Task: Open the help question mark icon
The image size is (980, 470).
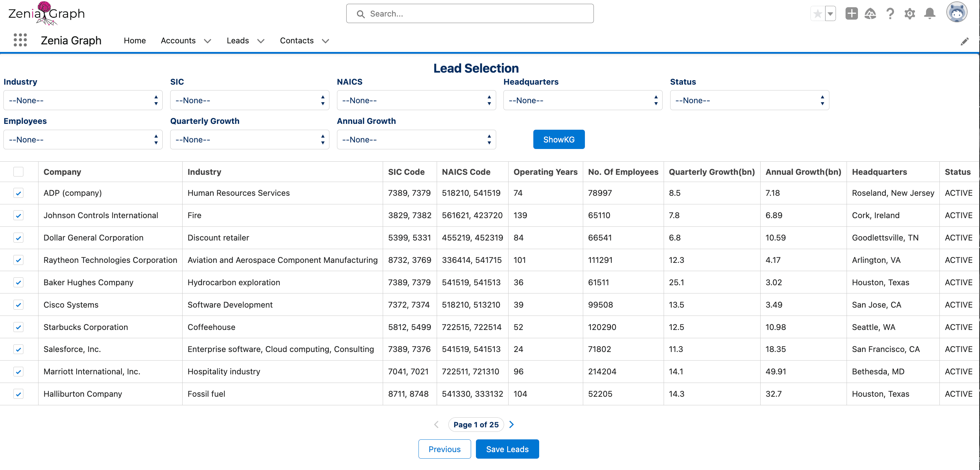Action: (x=890, y=14)
